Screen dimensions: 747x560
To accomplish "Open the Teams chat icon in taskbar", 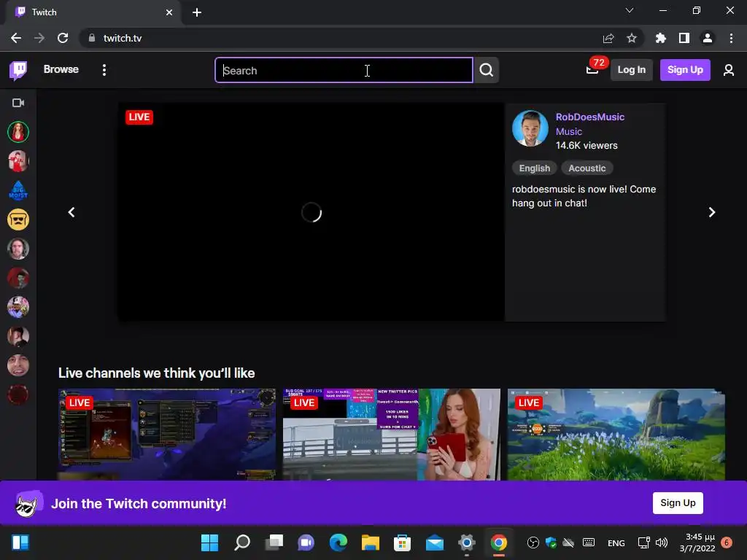I will coord(306,542).
